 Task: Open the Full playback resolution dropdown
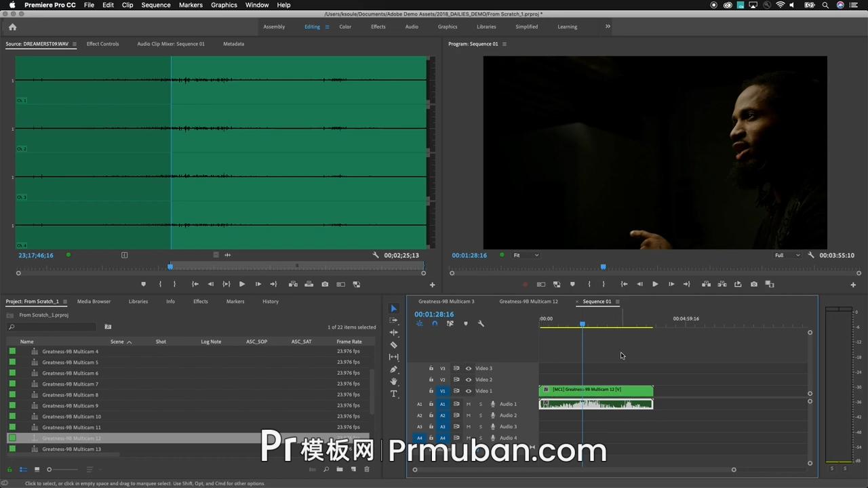tap(787, 256)
